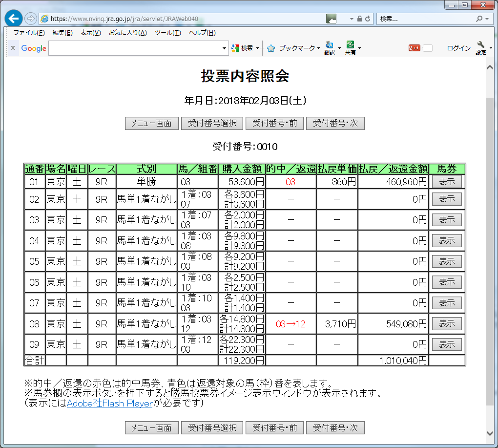The image size is (498, 448).
Task: Click the Google logo in toolbar
Action: 34,48
